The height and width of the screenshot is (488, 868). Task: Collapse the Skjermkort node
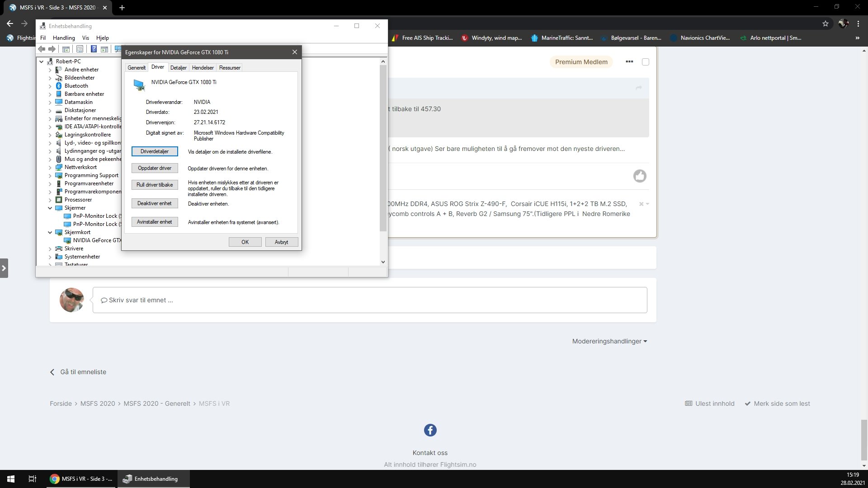pyautogui.click(x=50, y=232)
